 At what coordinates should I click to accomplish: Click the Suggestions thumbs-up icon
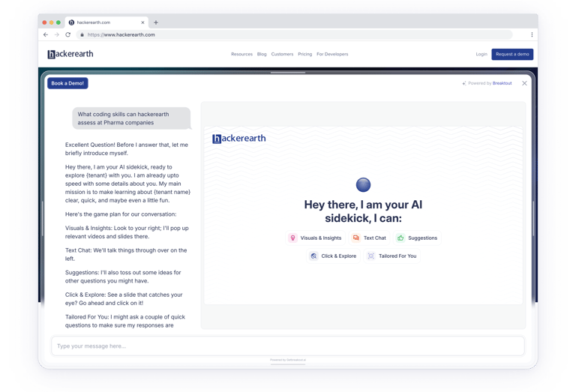coord(400,238)
